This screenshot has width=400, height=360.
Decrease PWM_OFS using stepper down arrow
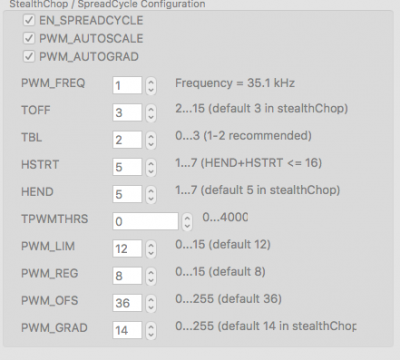click(x=151, y=307)
